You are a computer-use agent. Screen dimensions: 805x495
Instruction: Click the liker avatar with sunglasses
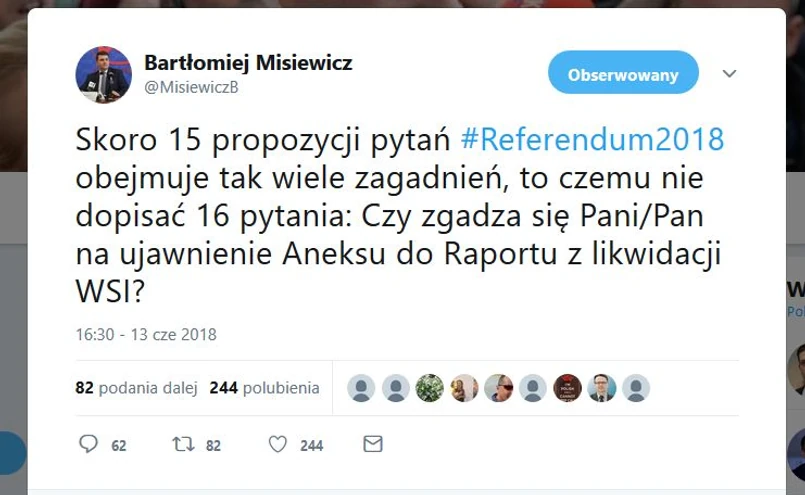(499, 388)
